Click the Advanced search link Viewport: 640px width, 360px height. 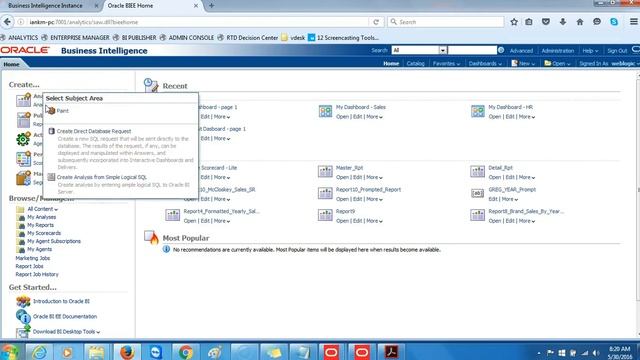coord(521,51)
